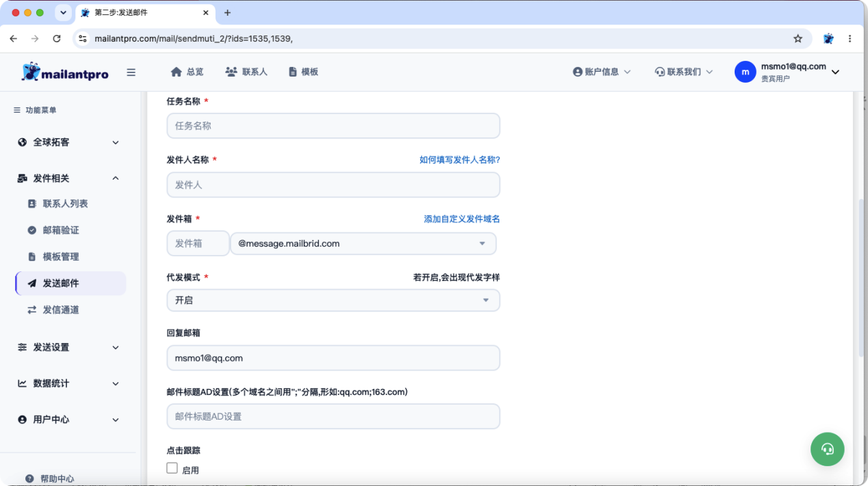The width and height of the screenshot is (868, 486).
Task: Open the green floating support chat button
Action: click(828, 449)
